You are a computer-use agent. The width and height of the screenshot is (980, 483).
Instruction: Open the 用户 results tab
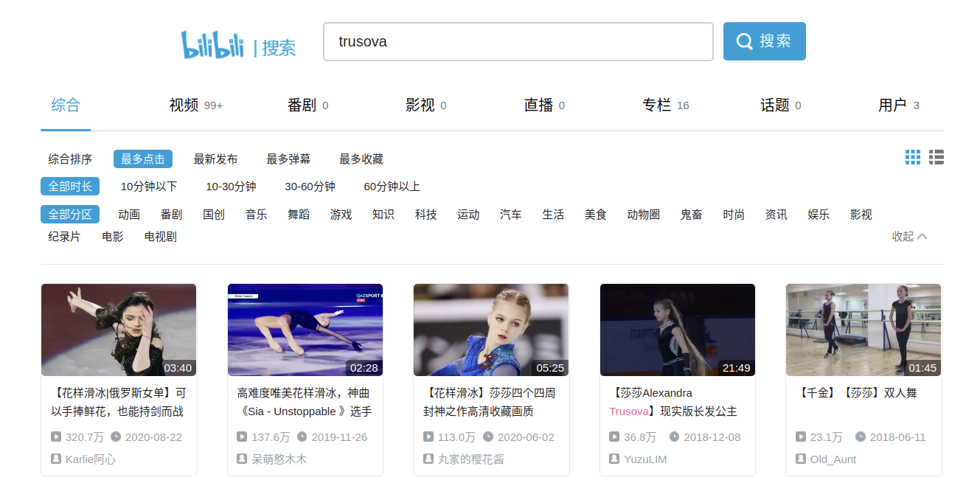click(x=892, y=105)
